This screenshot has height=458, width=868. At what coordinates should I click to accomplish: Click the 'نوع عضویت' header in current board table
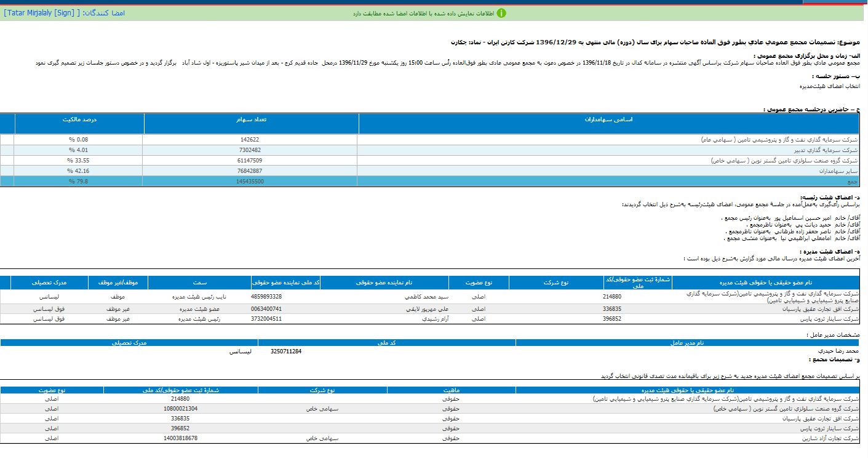479,283
